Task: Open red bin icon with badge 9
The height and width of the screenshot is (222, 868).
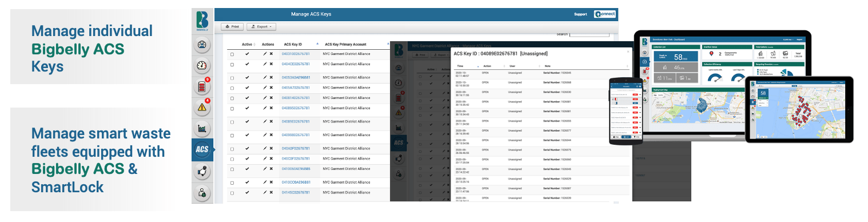Action: pos(202,86)
